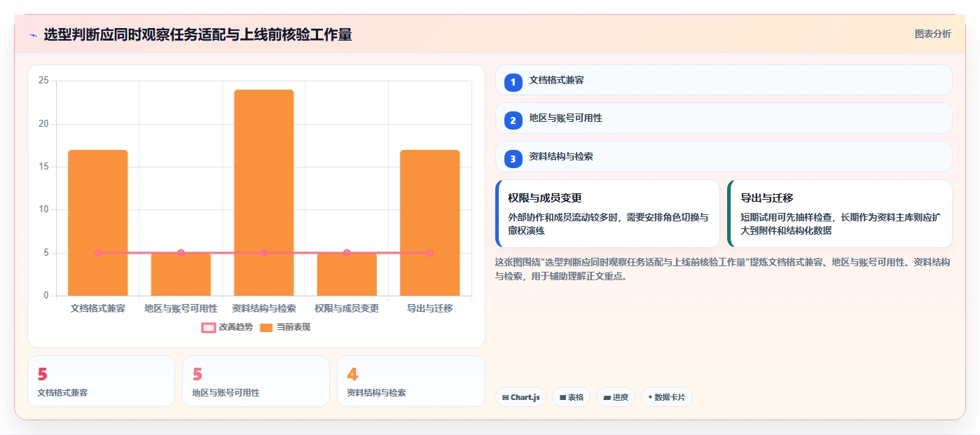Click the pink 改善趋势 legend swatch

coord(208,327)
